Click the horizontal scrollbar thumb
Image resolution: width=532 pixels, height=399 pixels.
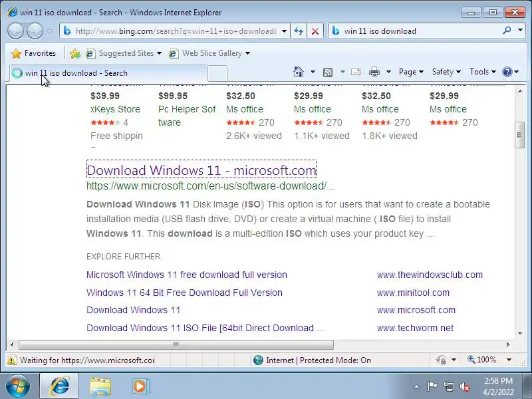[x=176, y=344]
